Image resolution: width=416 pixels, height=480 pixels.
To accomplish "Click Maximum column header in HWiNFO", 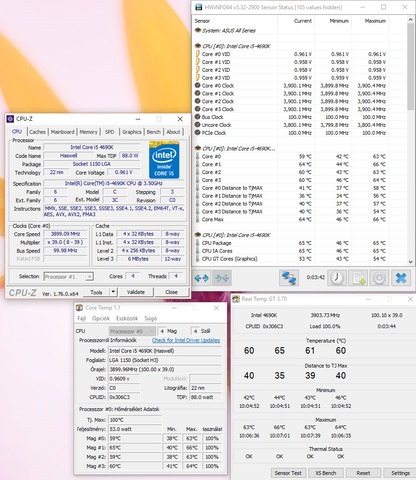I will (375, 21).
